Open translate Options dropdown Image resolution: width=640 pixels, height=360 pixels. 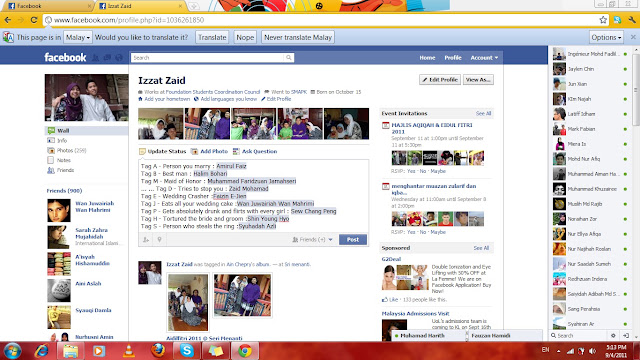(x=606, y=37)
